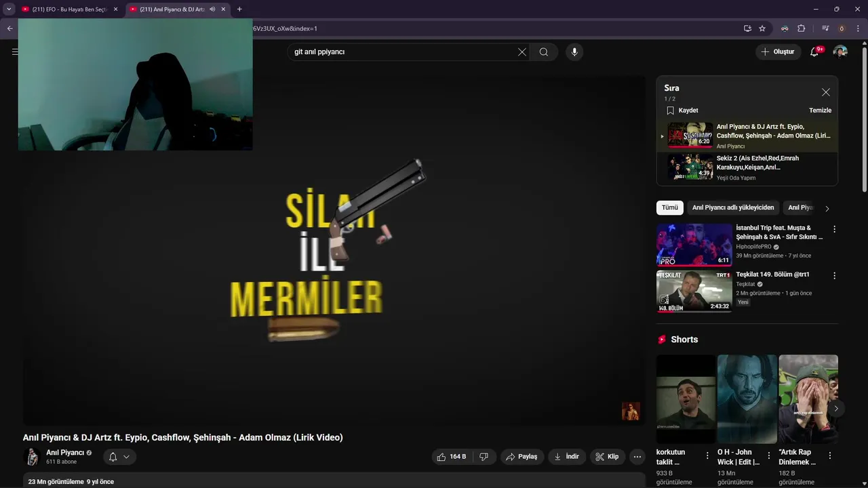Open the 'Artık Rap Dinlemek' Short
The image size is (868, 488).
click(808, 399)
